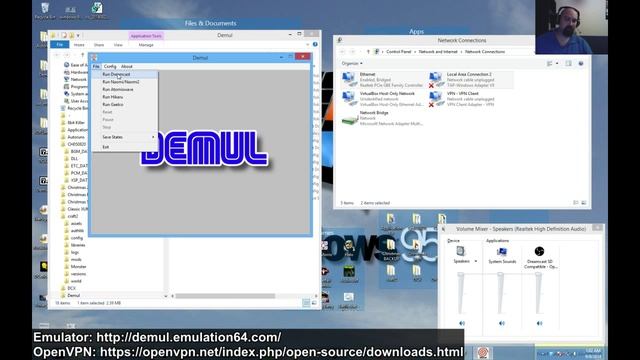Go up one level in Network Connections
The image size is (640, 360).
click(368, 52)
